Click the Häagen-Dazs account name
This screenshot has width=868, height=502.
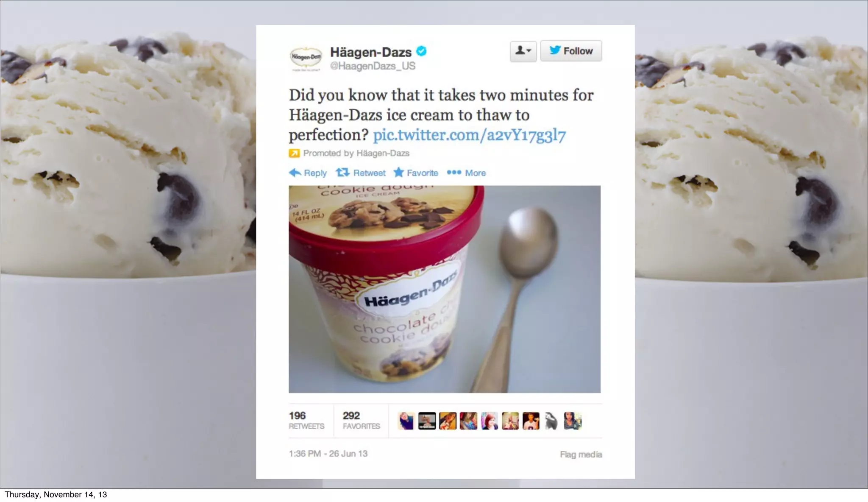click(x=371, y=52)
